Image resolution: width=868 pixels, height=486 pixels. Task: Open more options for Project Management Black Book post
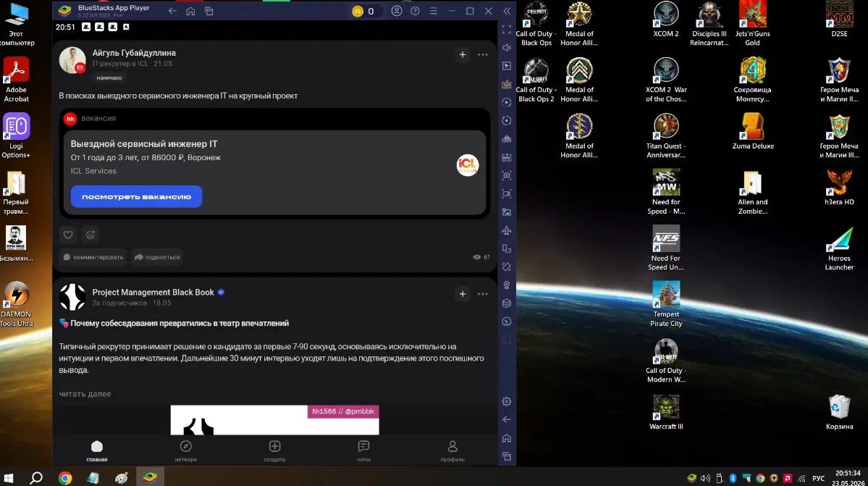point(483,294)
